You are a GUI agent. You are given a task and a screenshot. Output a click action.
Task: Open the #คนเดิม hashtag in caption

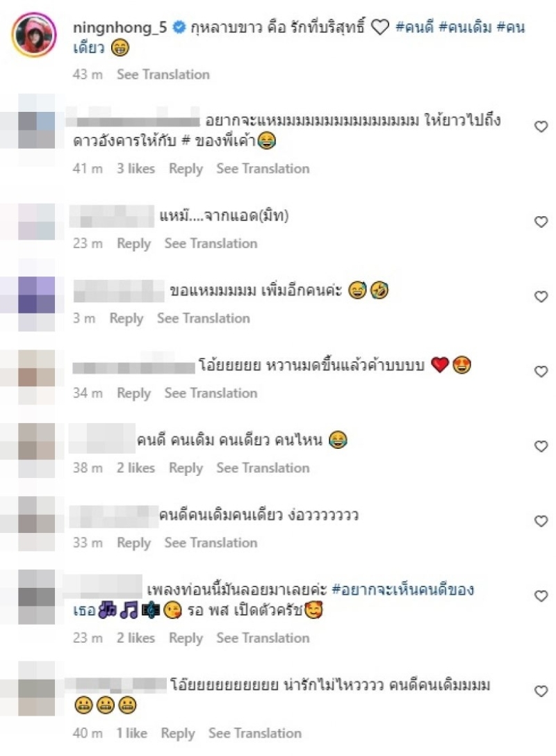point(465,26)
